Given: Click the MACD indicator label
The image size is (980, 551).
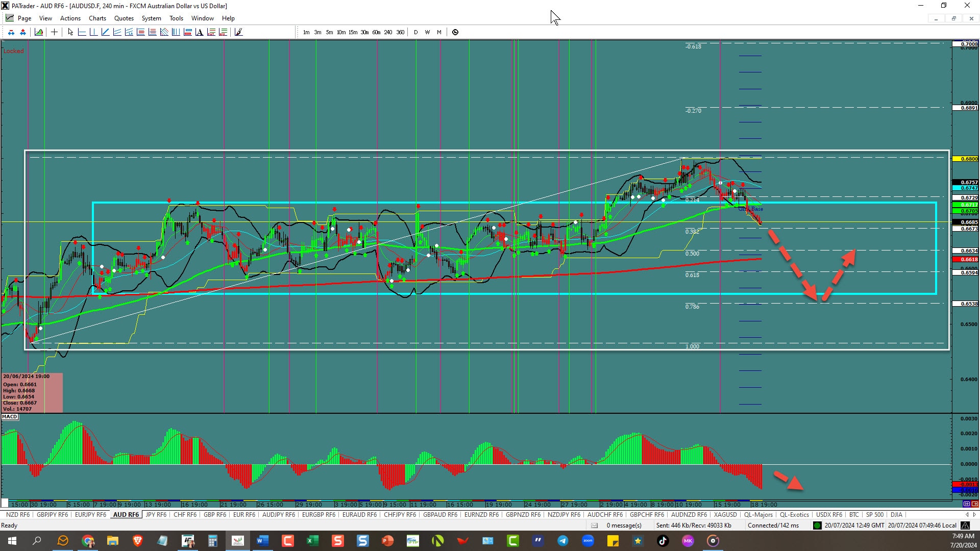Looking at the screenshot, I should click(10, 417).
